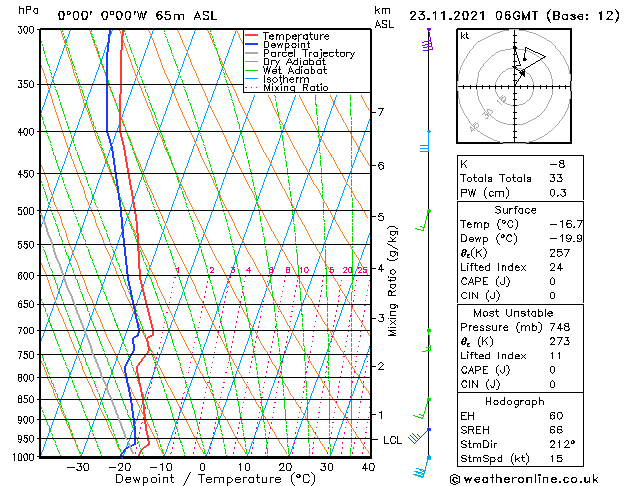Click the '850' pressure level label

point(27,399)
